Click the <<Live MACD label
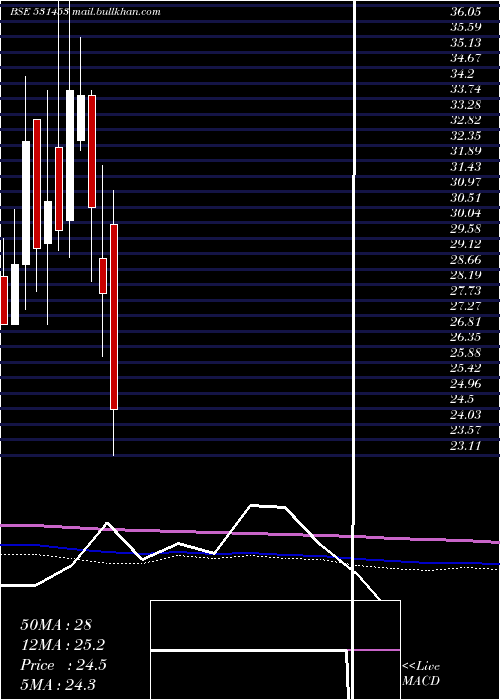Viewport: 500px width, 700px height. [x=421, y=674]
